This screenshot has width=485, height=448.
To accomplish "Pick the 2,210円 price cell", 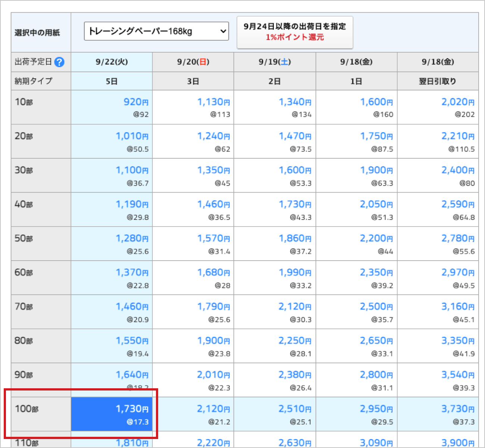I will [x=438, y=141].
